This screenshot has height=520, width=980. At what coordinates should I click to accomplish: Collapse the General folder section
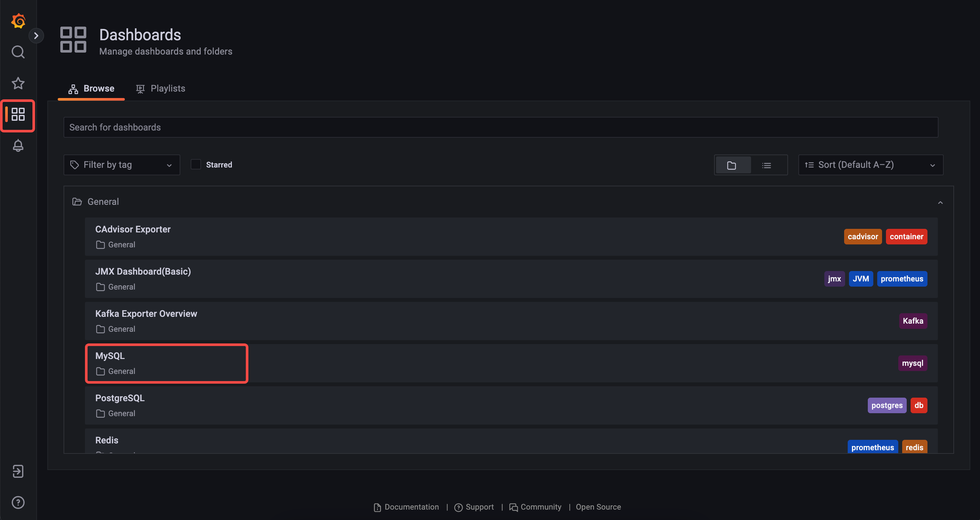[x=940, y=203]
